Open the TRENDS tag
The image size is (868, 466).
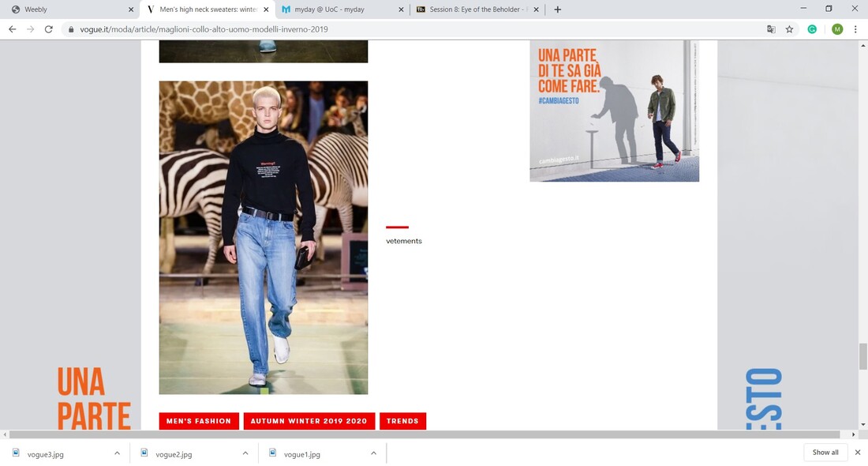tap(402, 421)
